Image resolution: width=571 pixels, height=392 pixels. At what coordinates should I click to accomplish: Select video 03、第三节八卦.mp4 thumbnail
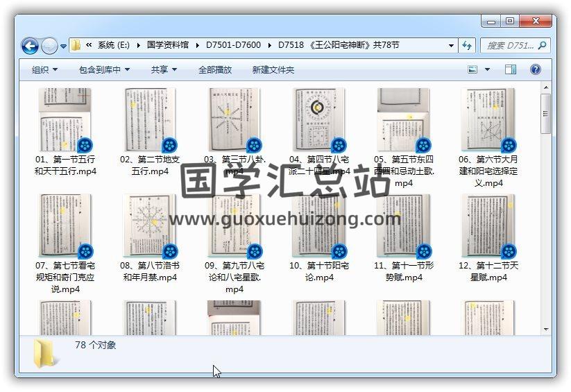tap(234, 119)
